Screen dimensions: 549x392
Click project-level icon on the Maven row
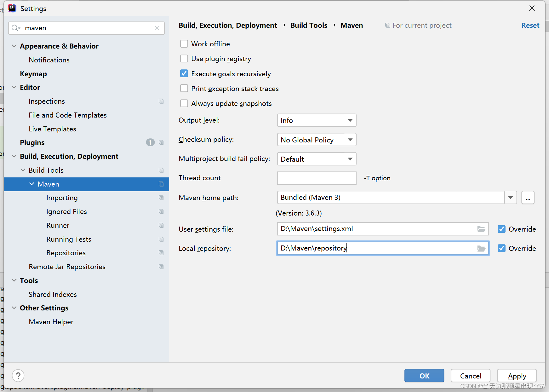point(161,184)
